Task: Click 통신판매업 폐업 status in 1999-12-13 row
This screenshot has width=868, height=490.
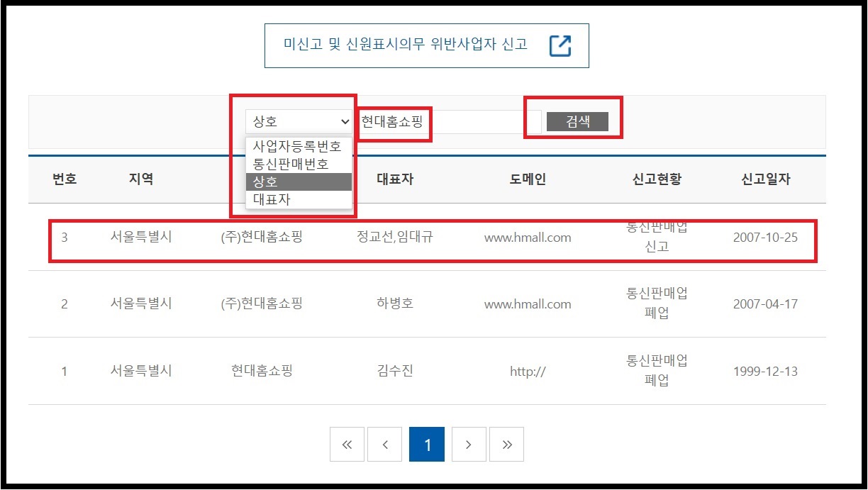Action: [657, 370]
